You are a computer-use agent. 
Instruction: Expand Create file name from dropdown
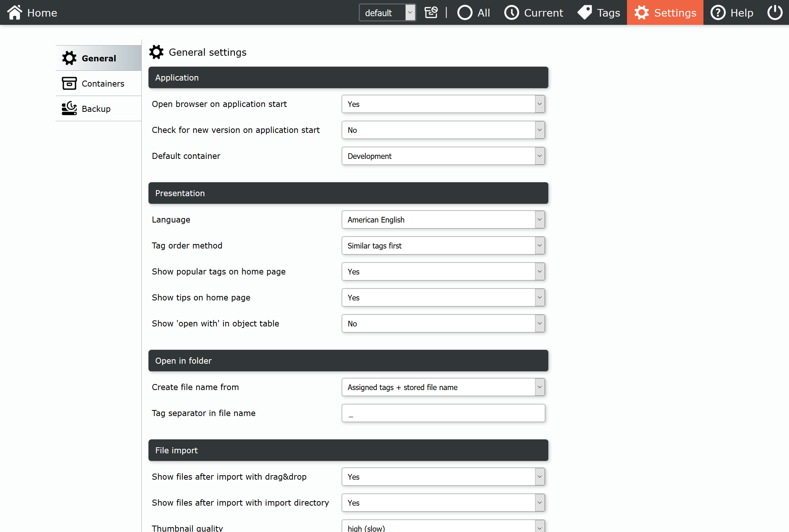click(443, 387)
